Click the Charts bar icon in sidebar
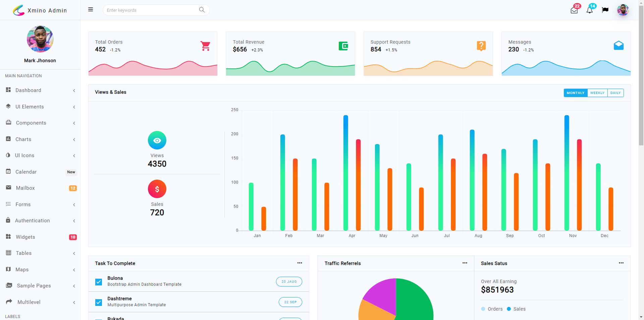The height and width of the screenshot is (320, 644). point(8,139)
